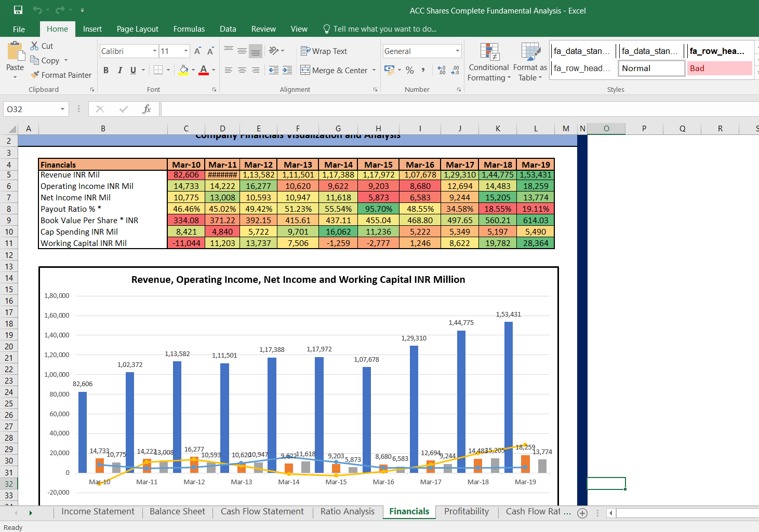Image resolution: width=759 pixels, height=532 pixels.
Task: Click inside the formula bar
Action: (x=460, y=109)
